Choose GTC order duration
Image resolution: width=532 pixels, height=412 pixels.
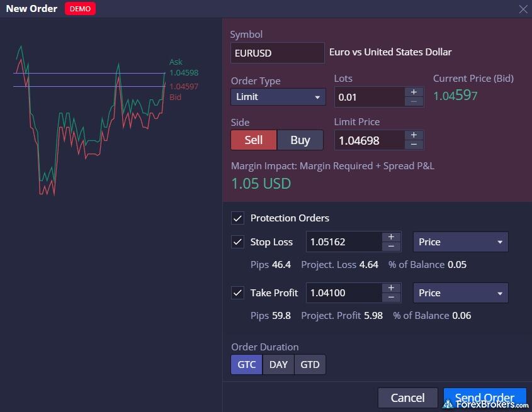(x=246, y=365)
